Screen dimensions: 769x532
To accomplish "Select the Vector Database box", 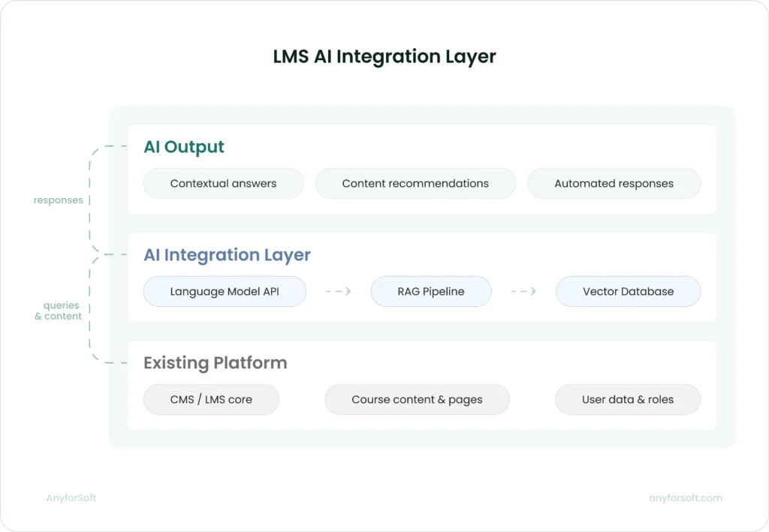I will (x=628, y=291).
